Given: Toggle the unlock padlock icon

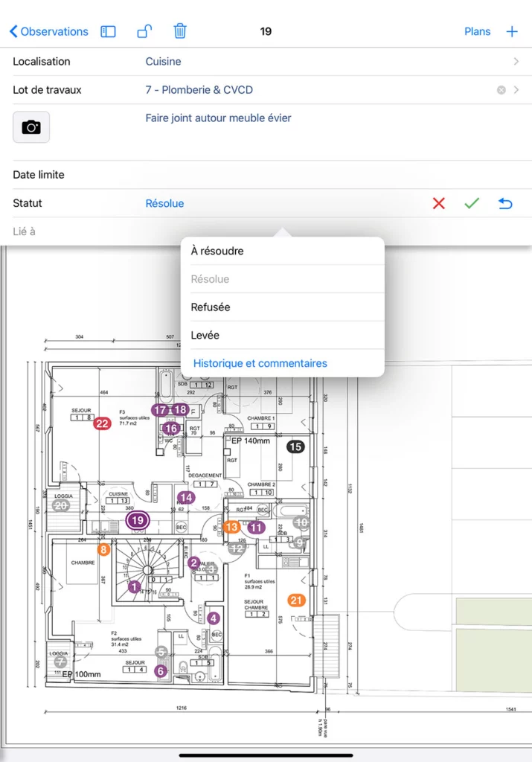Looking at the screenshot, I should click(x=145, y=31).
